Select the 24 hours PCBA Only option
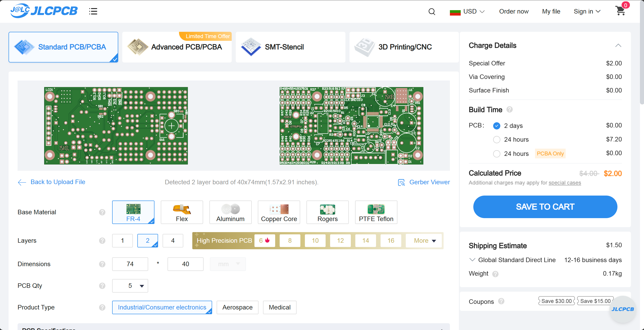The width and height of the screenshot is (644, 330). 497,154
